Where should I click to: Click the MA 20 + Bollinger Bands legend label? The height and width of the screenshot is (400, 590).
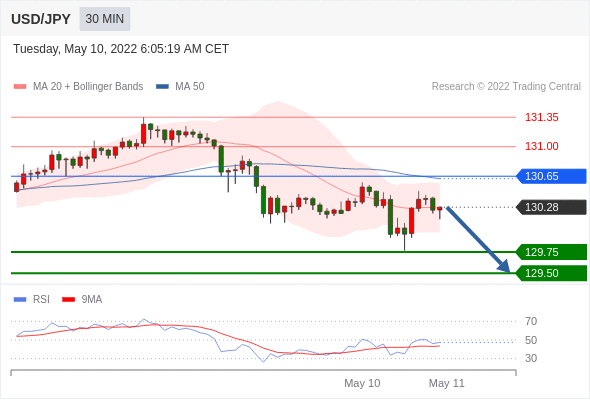(x=88, y=87)
